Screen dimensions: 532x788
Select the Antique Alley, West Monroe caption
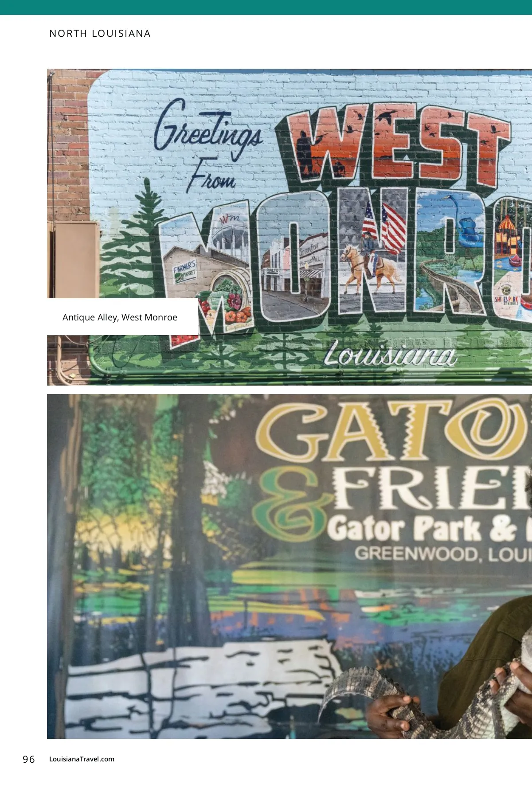[x=120, y=317]
